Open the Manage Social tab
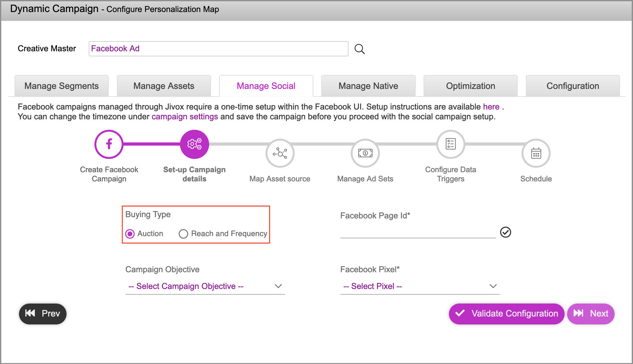The image size is (633, 364). pyautogui.click(x=266, y=86)
